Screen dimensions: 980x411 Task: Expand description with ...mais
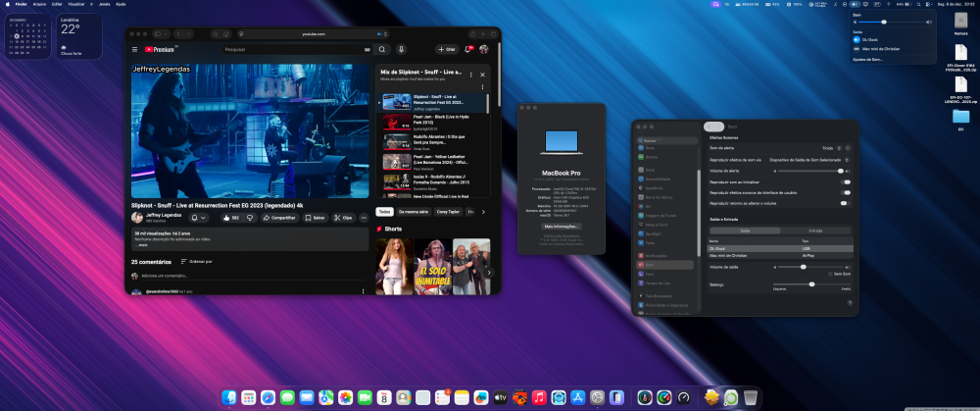(x=140, y=245)
